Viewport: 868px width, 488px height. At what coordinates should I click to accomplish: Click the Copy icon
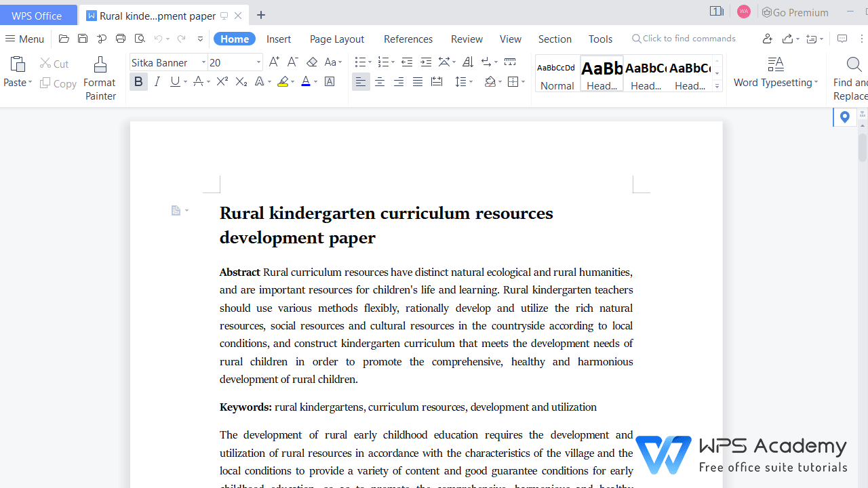pyautogui.click(x=58, y=83)
